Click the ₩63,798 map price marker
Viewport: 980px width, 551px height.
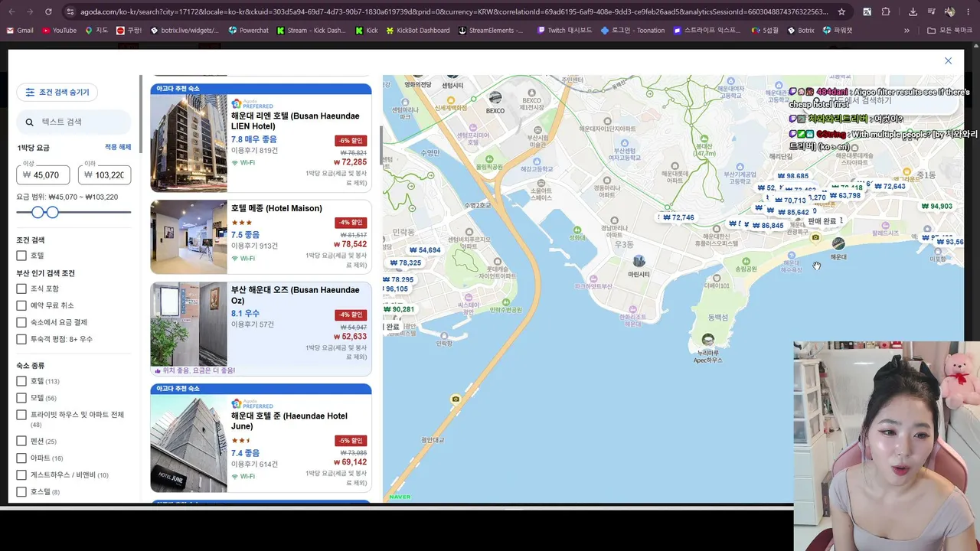[x=845, y=195]
